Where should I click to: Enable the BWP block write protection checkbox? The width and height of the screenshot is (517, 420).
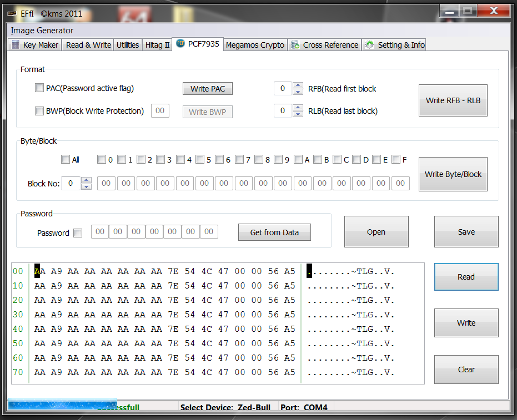tap(39, 110)
